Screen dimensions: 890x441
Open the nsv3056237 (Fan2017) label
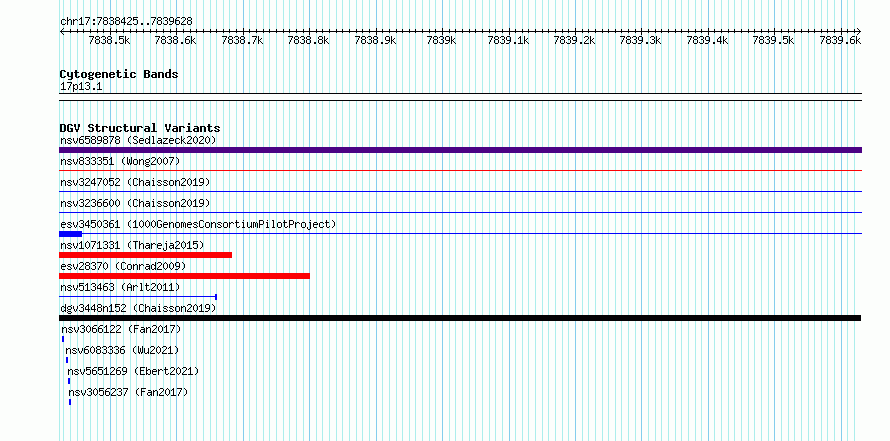click(128, 392)
